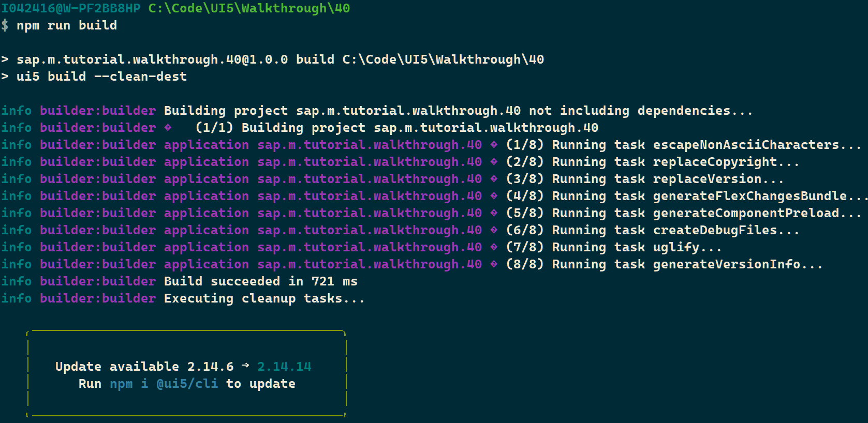Click the "npm run build" command text
Viewport: 868px width, 423px height.
click(66, 25)
